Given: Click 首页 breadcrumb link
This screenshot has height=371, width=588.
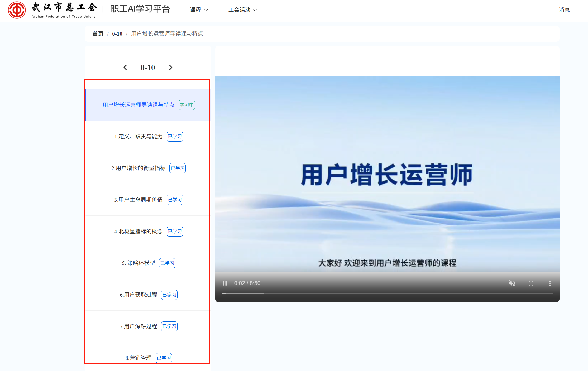Looking at the screenshot, I should coord(98,34).
